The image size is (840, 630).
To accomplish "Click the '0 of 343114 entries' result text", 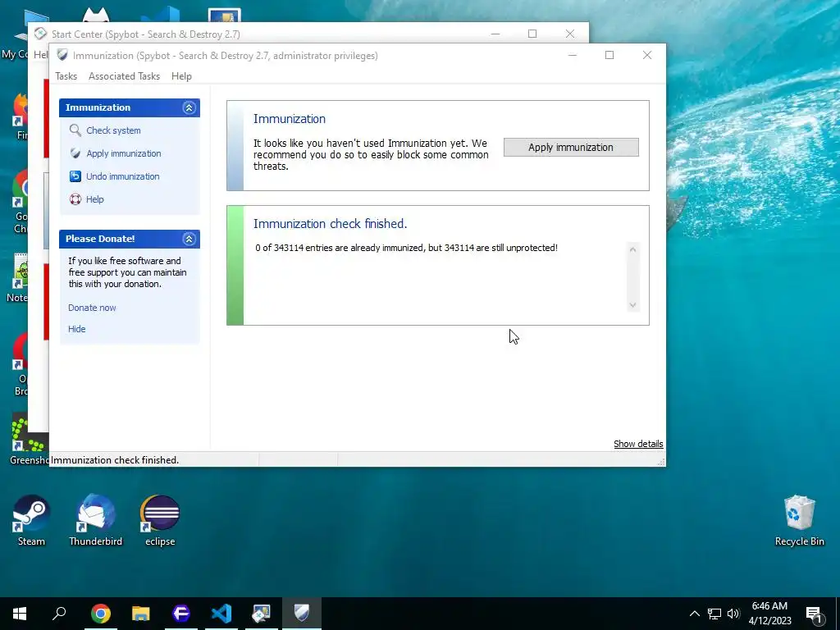I will 407,248.
